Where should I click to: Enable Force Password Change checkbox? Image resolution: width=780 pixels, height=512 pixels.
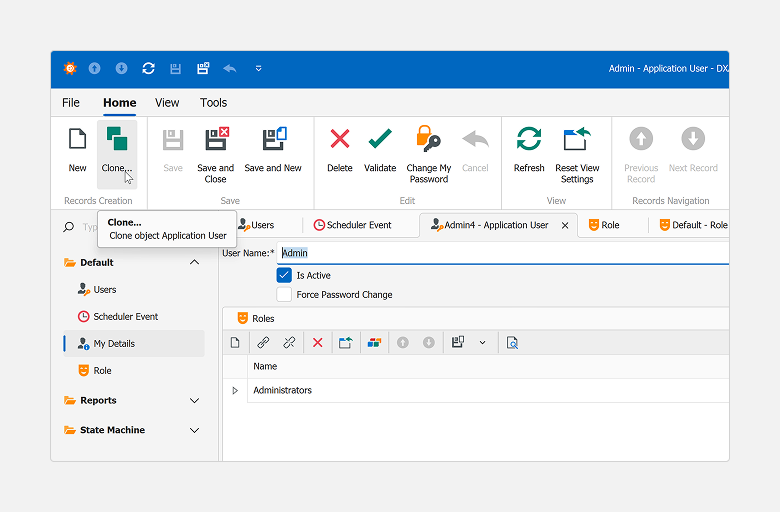click(284, 295)
